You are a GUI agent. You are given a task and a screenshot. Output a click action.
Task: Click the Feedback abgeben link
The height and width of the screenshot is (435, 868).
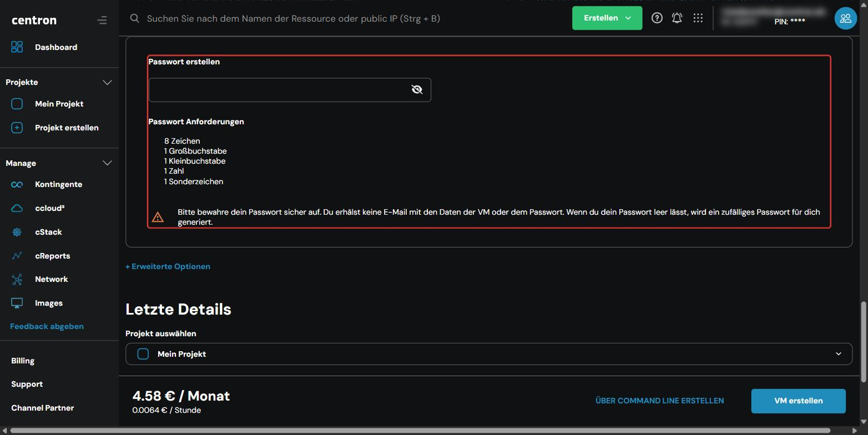(47, 326)
